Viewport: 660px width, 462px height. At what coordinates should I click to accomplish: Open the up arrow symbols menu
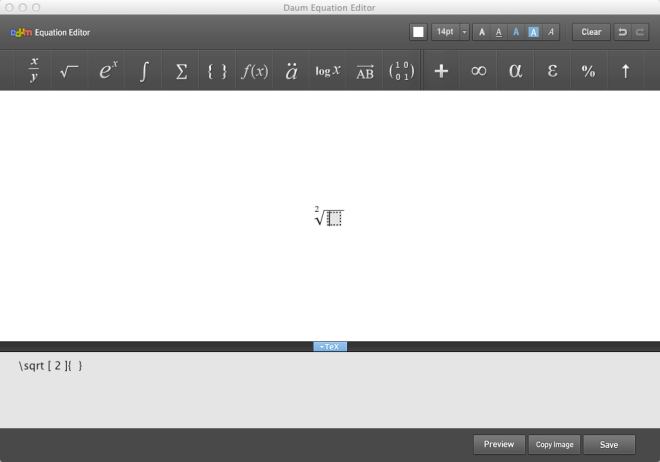[x=625, y=70]
